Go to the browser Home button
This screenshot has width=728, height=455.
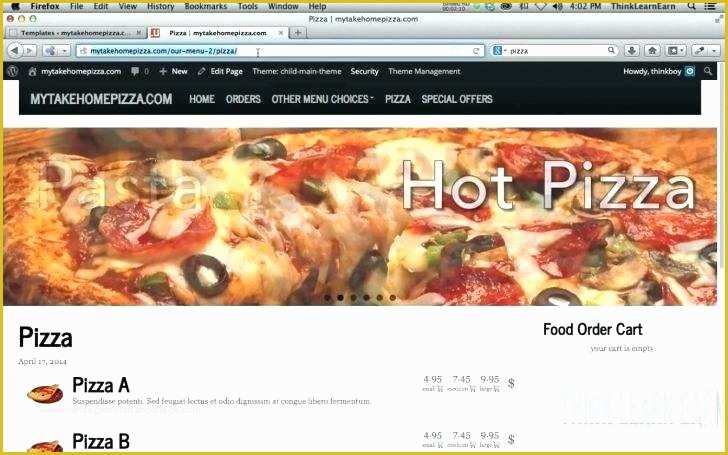(x=652, y=51)
